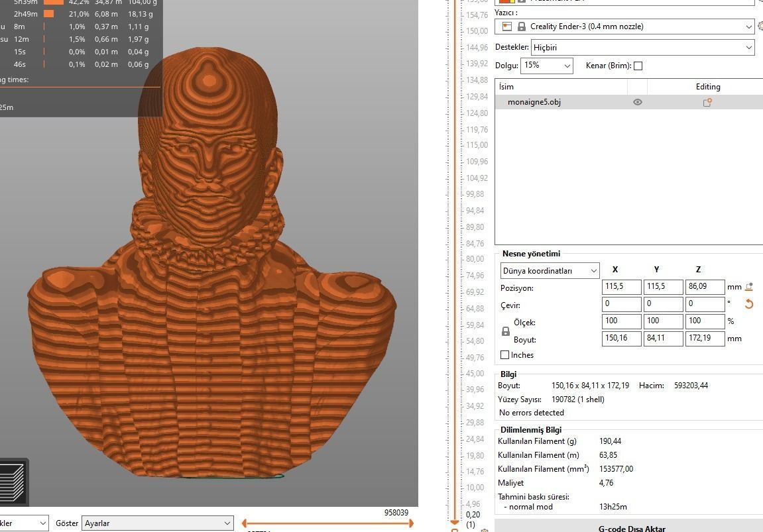This screenshot has width=763, height=532.
Task: Click the Kullanılan Filament (g) value 190,44
Action: coord(611,441)
